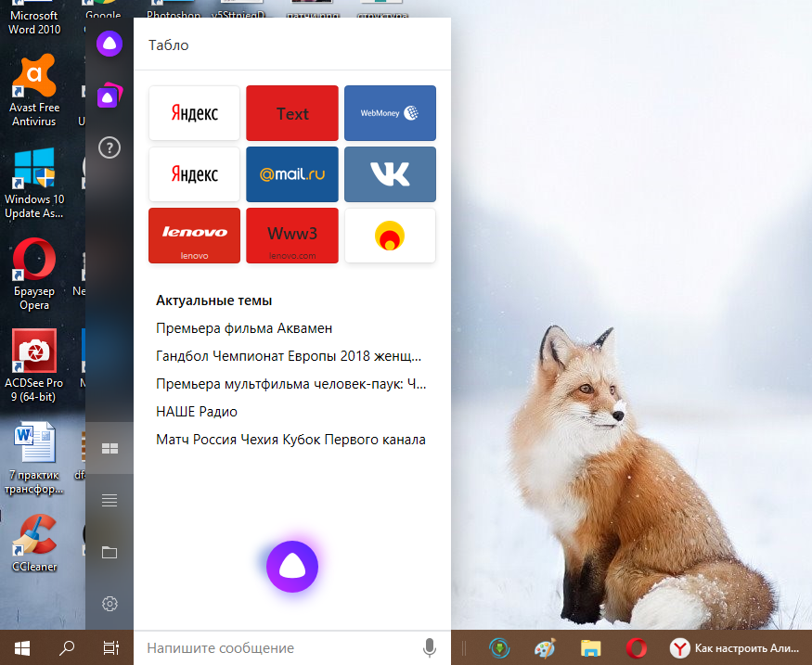Open the lenovo tile
Screen dimensions: 812x665
click(194, 236)
